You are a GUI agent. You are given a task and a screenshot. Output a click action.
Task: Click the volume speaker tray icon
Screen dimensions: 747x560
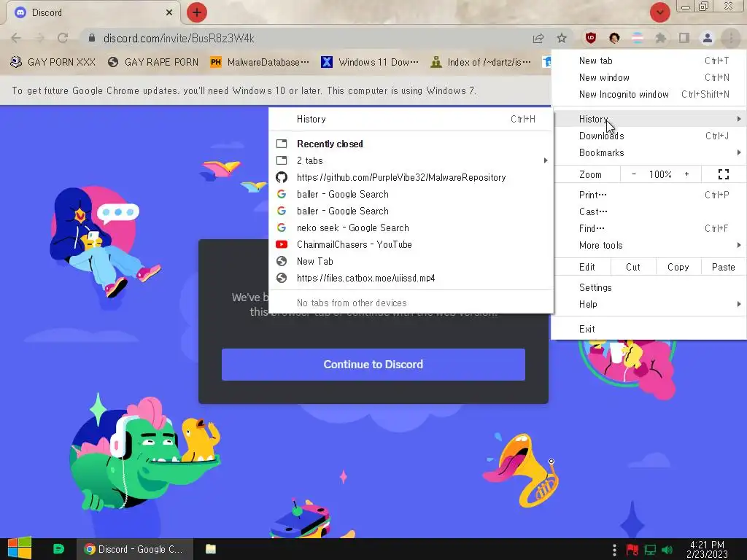pos(667,550)
